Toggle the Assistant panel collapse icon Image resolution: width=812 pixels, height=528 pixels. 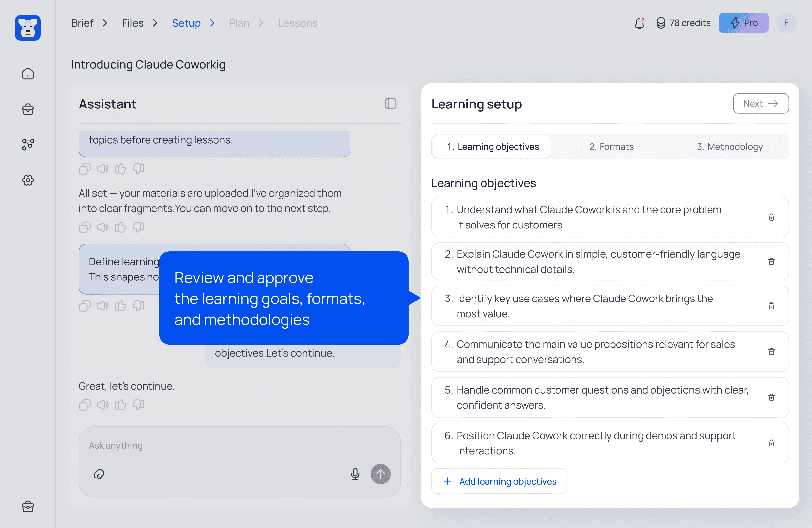[390, 104]
